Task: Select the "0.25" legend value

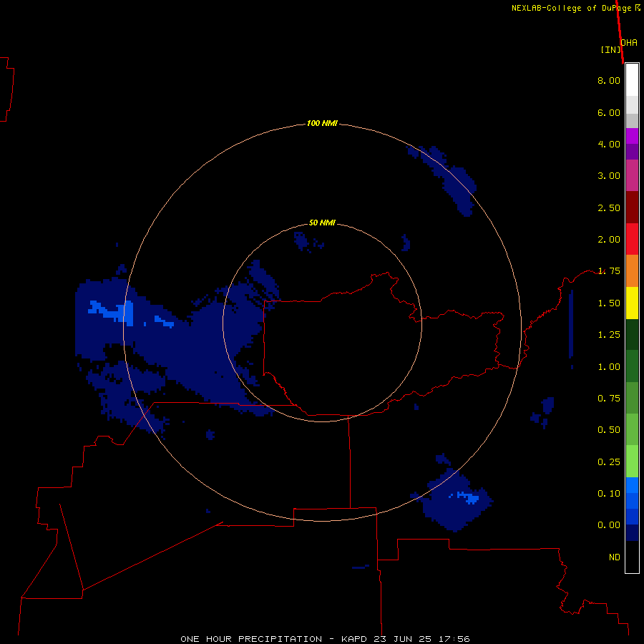Action: (609, 462)
